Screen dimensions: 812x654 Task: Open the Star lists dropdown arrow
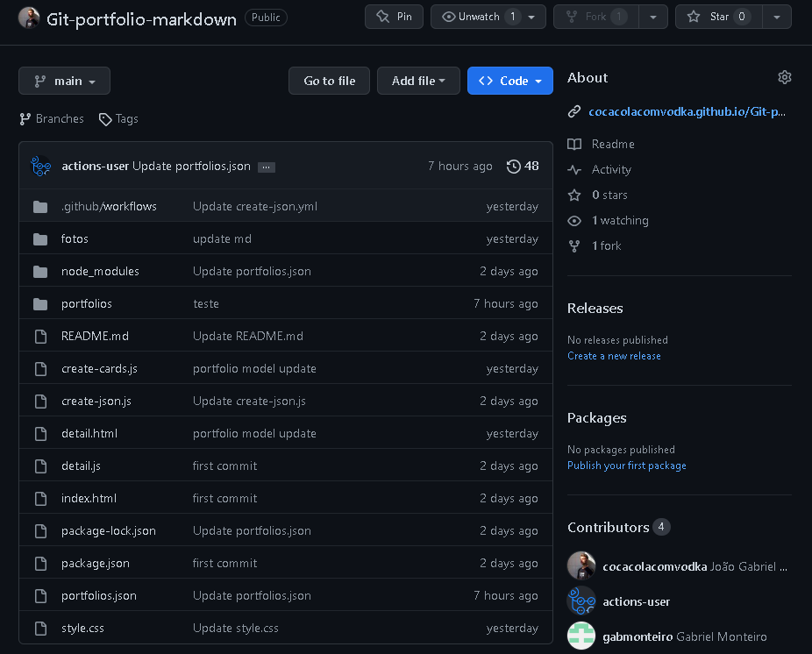tap(777, 17)
